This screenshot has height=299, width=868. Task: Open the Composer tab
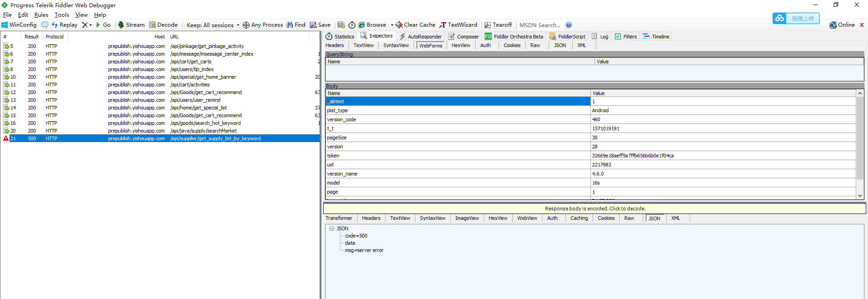463,37
